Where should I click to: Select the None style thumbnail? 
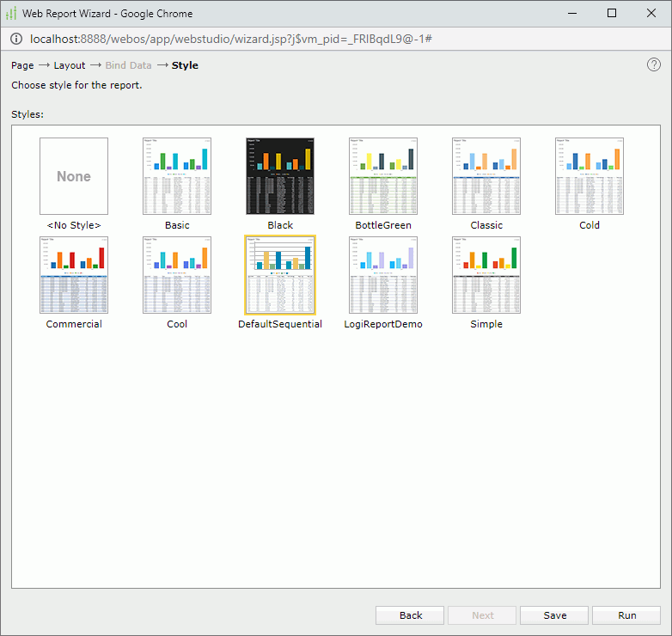click(x=74, y=176)
